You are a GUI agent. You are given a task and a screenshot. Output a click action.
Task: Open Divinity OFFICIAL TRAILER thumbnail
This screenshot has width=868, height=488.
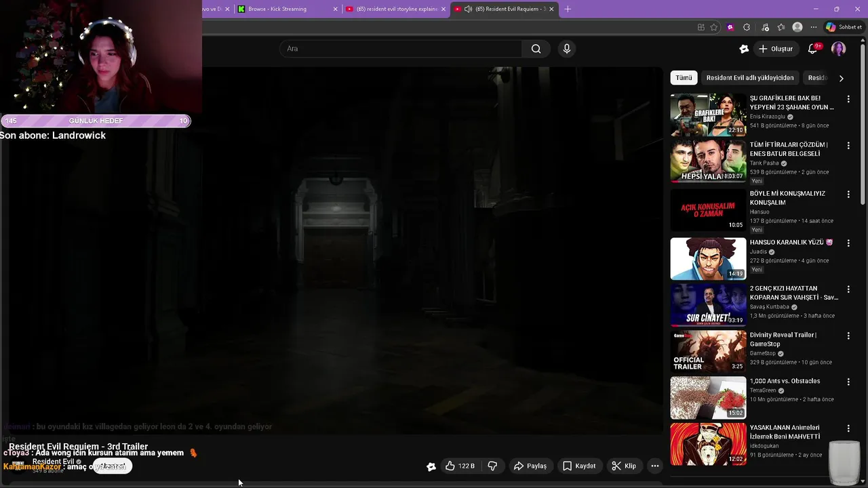click(708, 351)
